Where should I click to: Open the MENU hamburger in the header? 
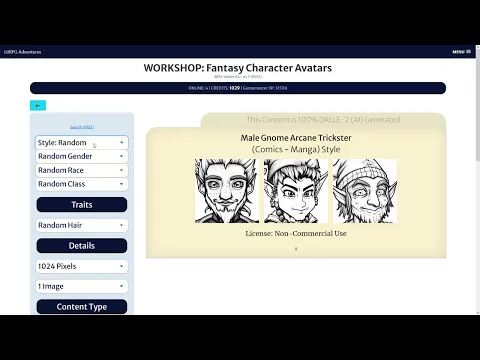pos(461,52)
